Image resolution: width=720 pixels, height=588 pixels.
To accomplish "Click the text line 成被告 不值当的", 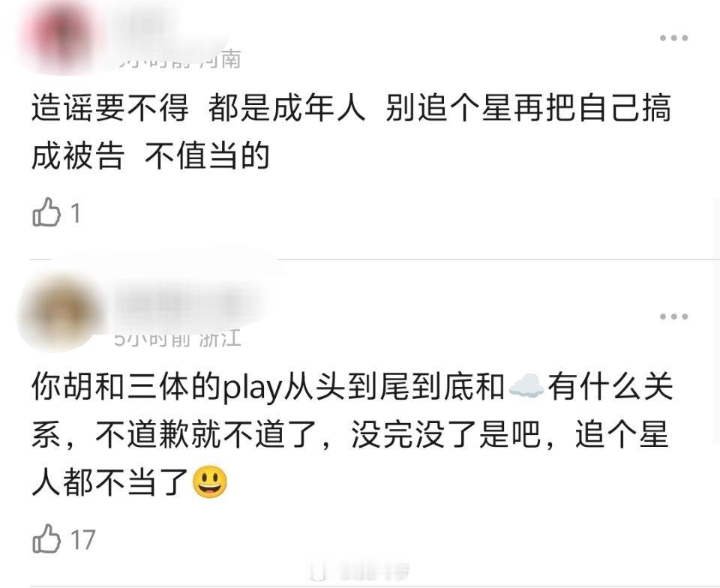I will (150, 156).
